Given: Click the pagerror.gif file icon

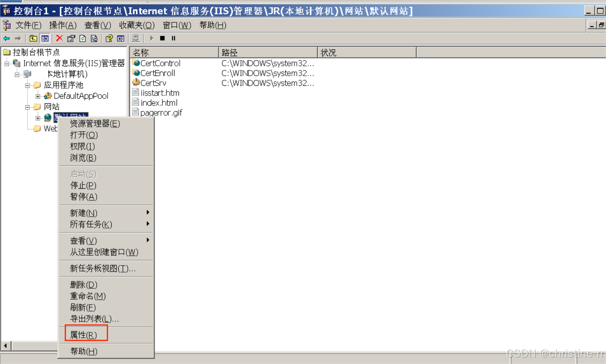Looking at the screenshot, I should pos(136,112).
